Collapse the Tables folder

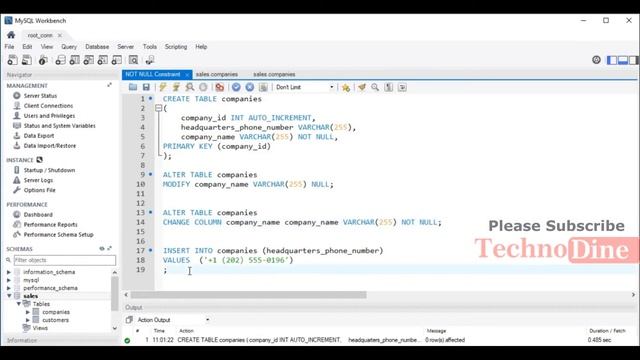coord(19,304)
